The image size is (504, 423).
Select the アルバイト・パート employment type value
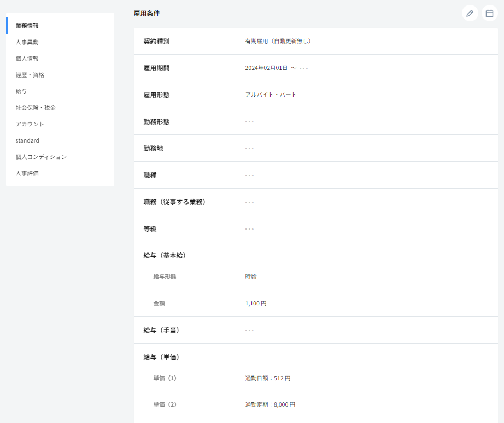pos(271,95)
